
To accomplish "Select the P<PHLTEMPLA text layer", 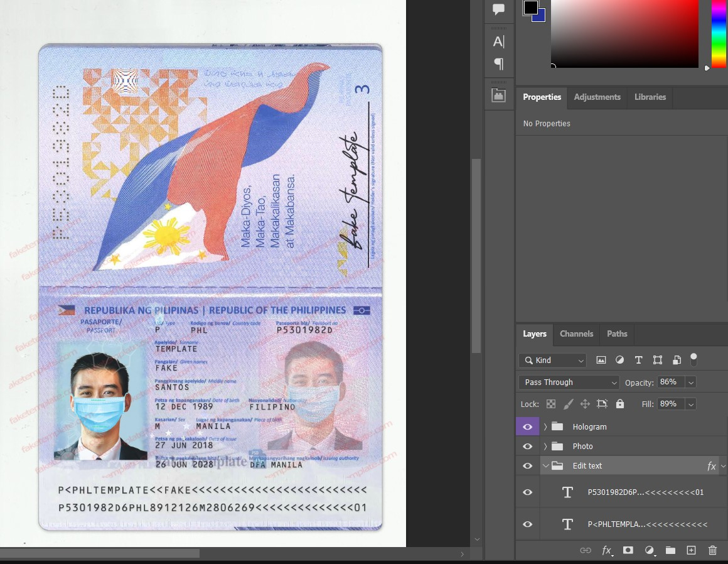I will click(648, 524).
